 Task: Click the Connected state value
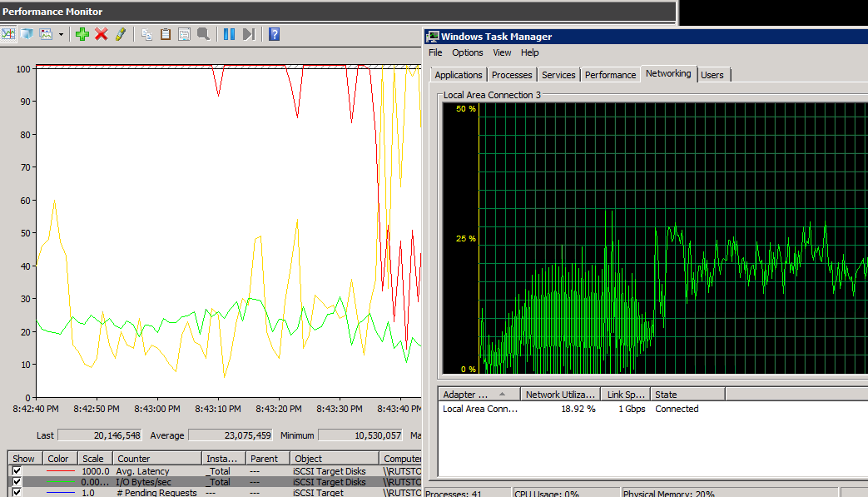point(677,409)
